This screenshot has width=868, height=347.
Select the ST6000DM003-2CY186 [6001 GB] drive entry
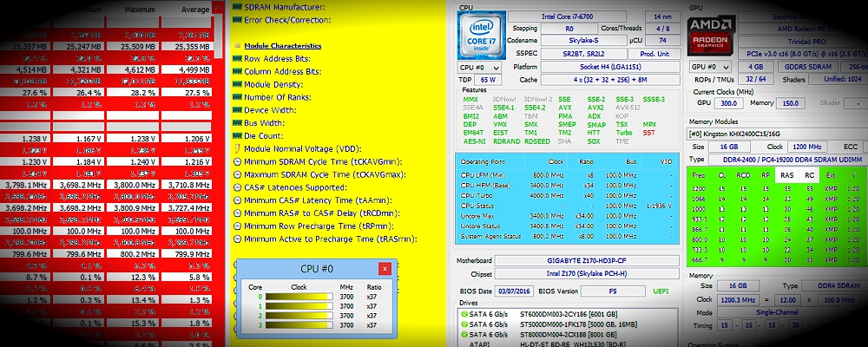pos(567,314)
